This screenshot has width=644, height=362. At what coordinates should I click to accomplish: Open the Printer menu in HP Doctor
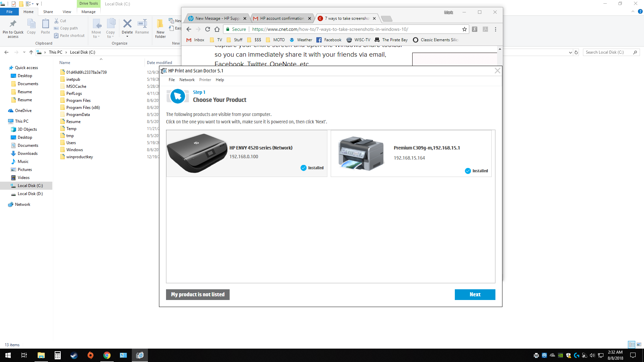pyautogui.click(x=205, y=80)
